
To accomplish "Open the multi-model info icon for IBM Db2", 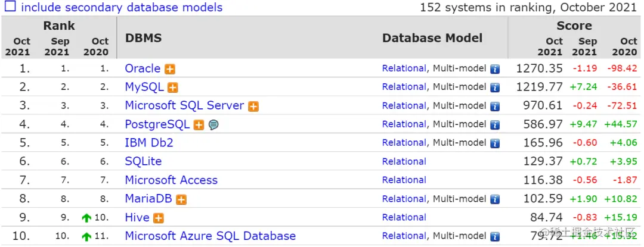I will click(x=495, y=143).
